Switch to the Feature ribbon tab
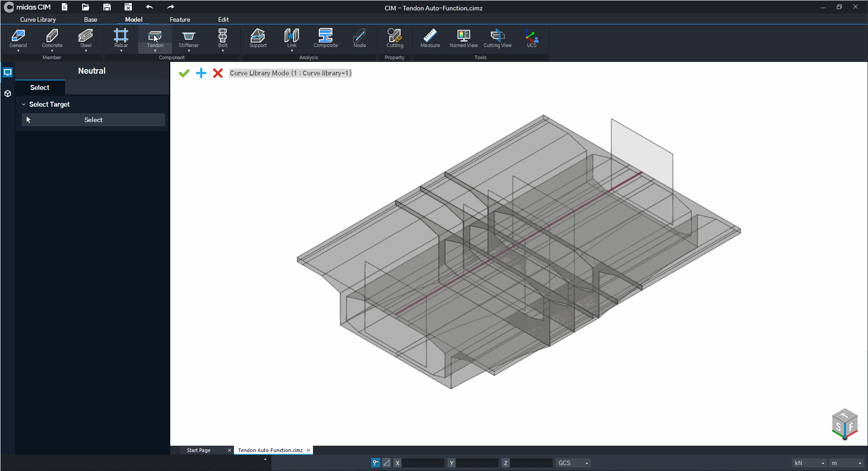868x471 pixels. point(180,19)
